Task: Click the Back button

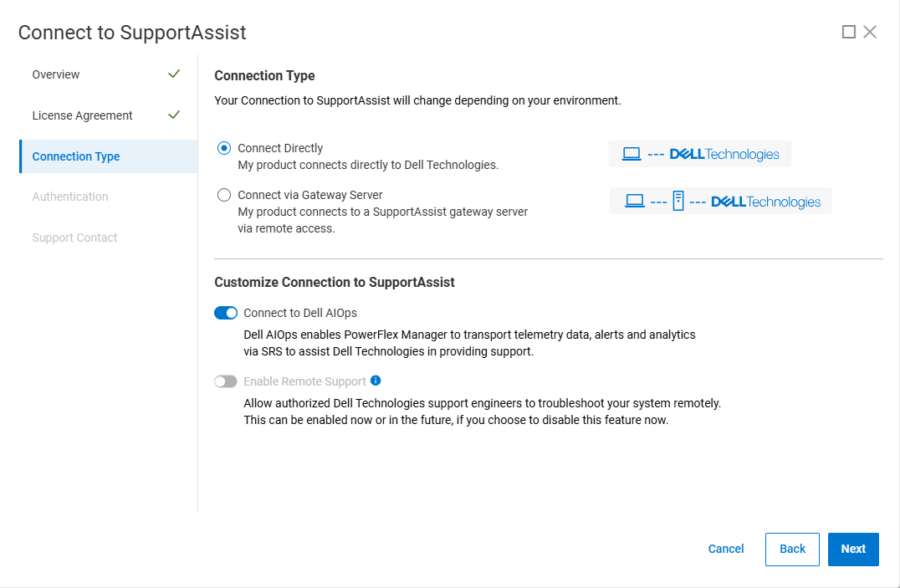Action: (x=792, y=549)
